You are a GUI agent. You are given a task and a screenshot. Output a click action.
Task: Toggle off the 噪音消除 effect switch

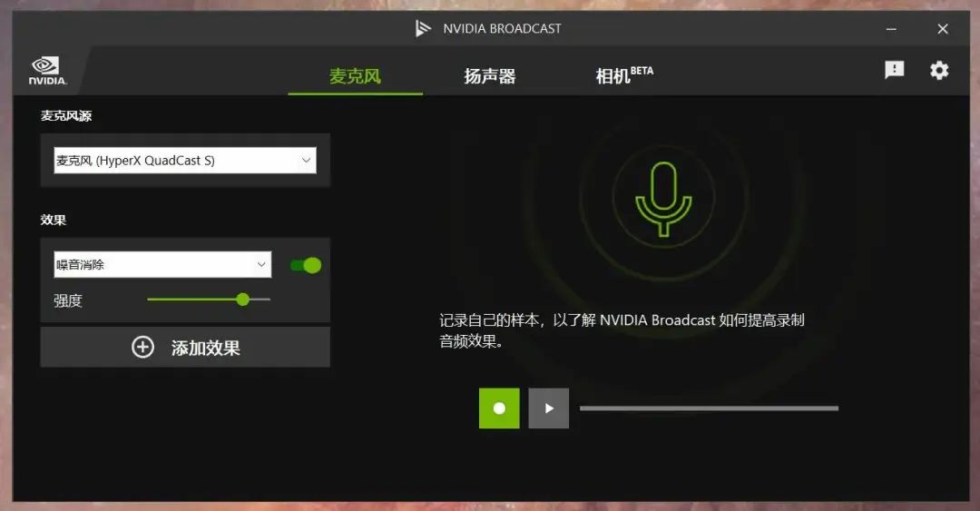click(x=306, y=265)
